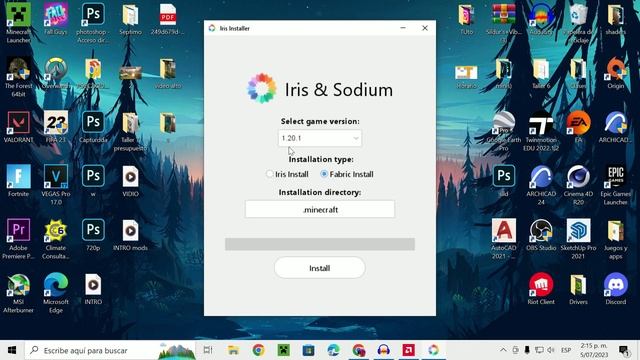Click the taskbar search box

click(x=110, y=350)
